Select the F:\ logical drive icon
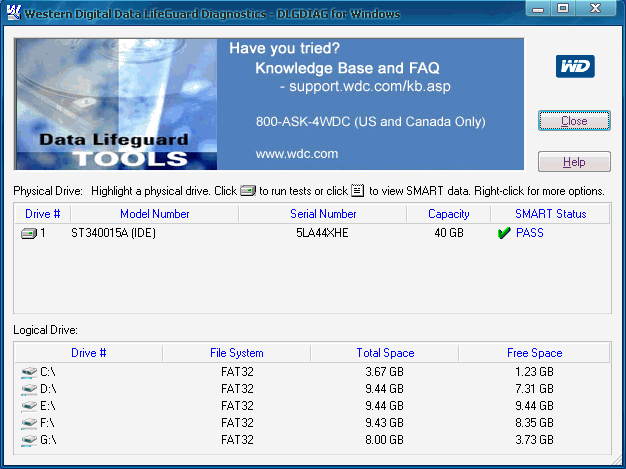This screenshot has height=469, width=626. pos(29,423)
